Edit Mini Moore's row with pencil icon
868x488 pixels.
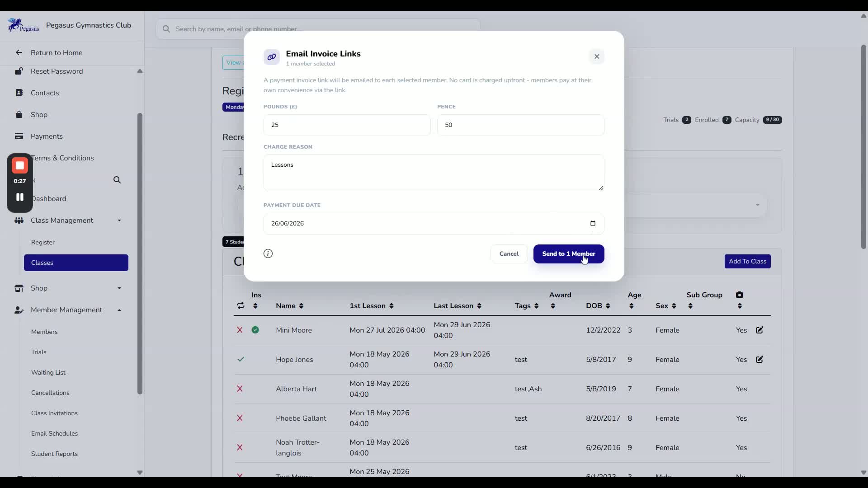point(759,330)
